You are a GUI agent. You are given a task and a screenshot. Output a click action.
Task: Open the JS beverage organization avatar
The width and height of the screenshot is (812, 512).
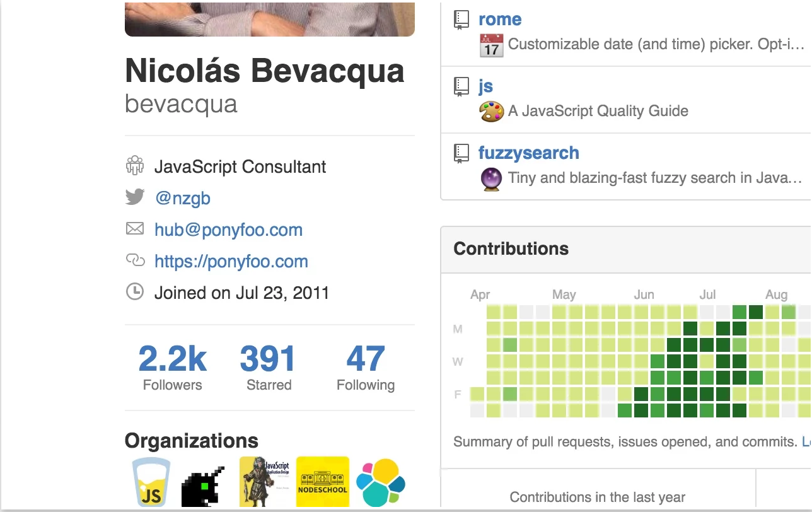point(151,481)
